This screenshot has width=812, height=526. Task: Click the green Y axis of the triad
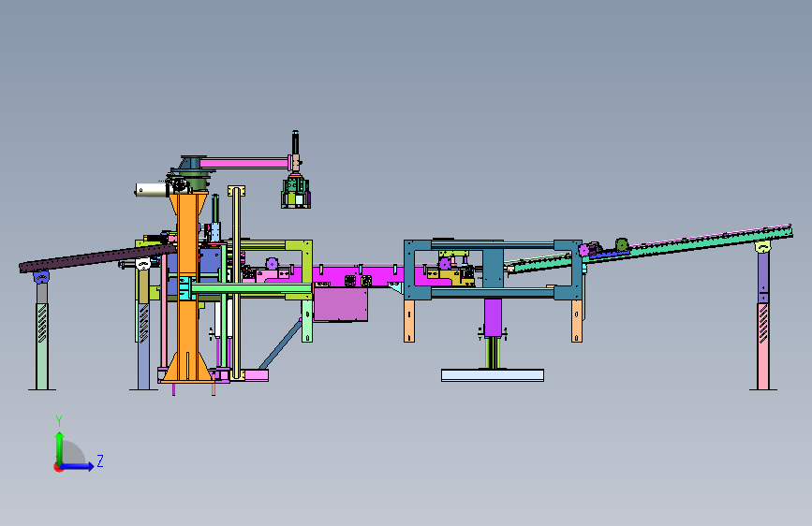(x=60, y=447)
